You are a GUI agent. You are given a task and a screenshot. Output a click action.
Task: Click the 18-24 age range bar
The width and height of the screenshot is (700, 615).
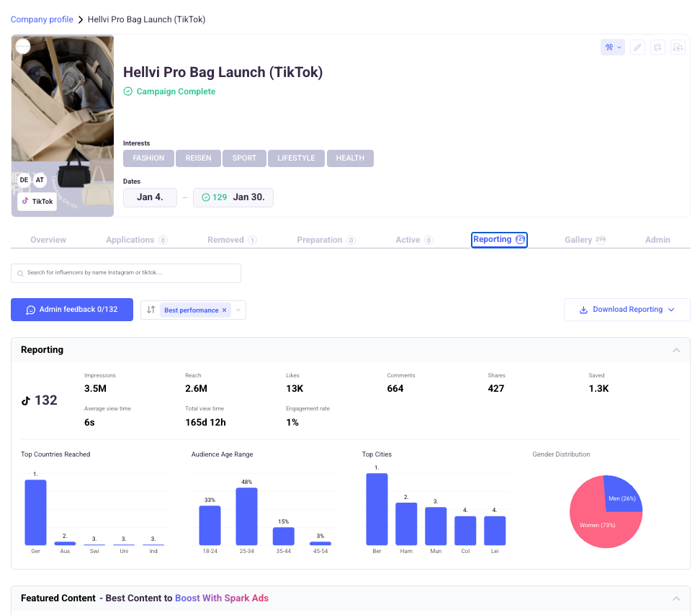(x=210, y=525)
